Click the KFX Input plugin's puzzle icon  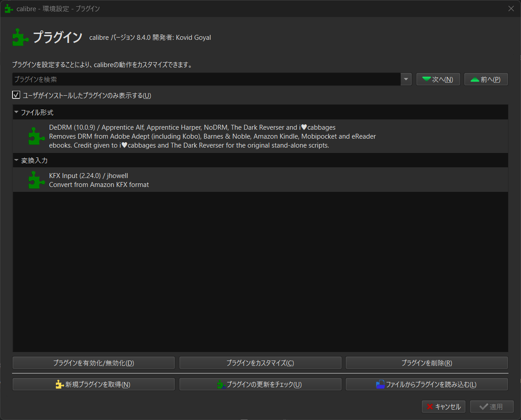pos(36,179)
